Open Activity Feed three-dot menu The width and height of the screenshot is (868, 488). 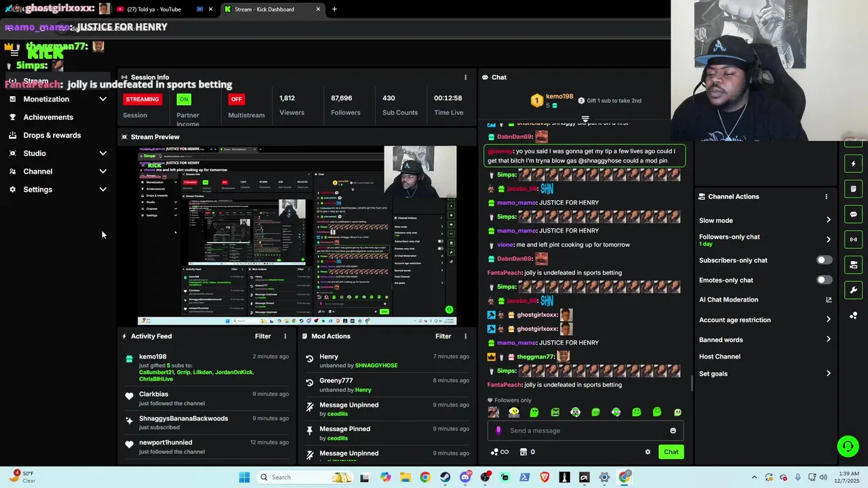point(285,336)
